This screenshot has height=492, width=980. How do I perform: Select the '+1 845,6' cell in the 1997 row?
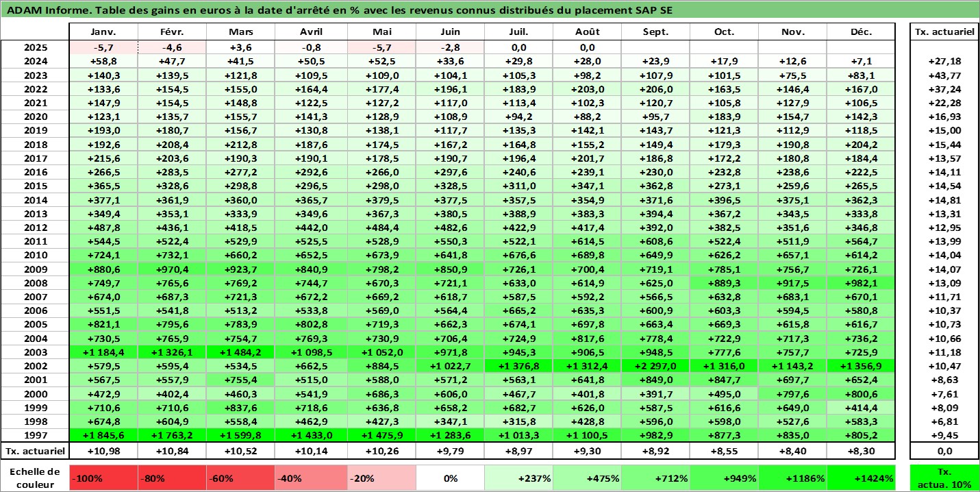103,436
